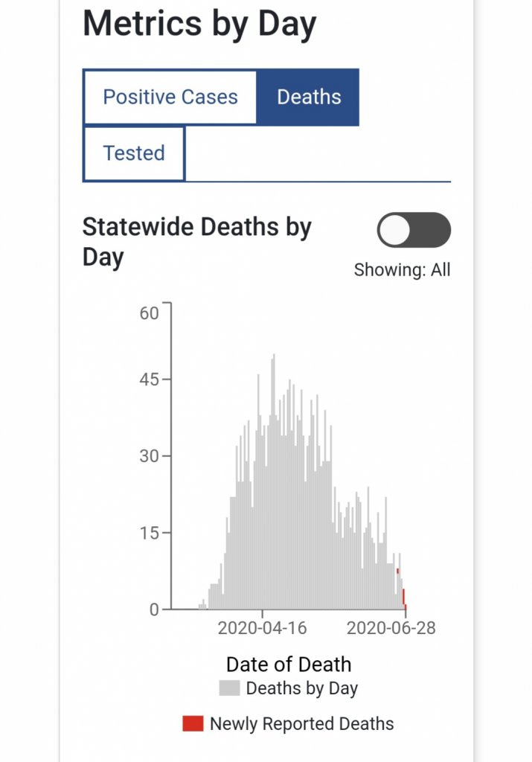The image size is (532, 762).
Task: Click the 'Date of Death' axis title
Action: pyautogui.click(x=289, y=664)
